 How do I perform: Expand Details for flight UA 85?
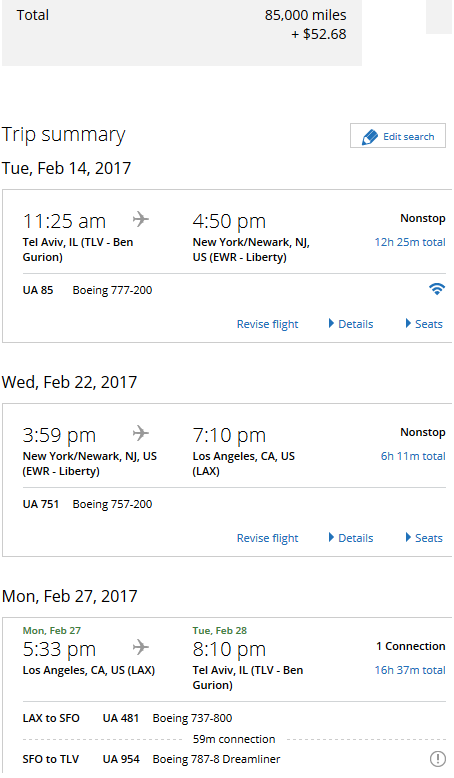[351, 324]
